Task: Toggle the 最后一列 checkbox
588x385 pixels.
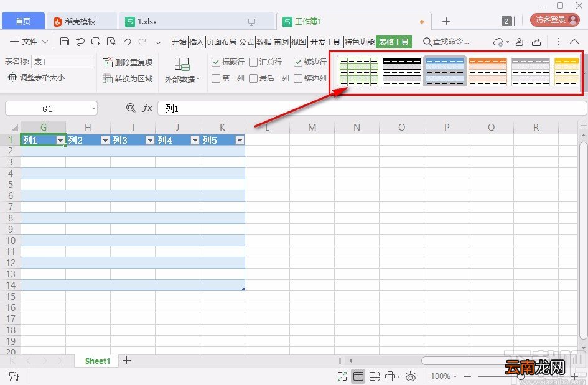Action: [x=253, y=78]
